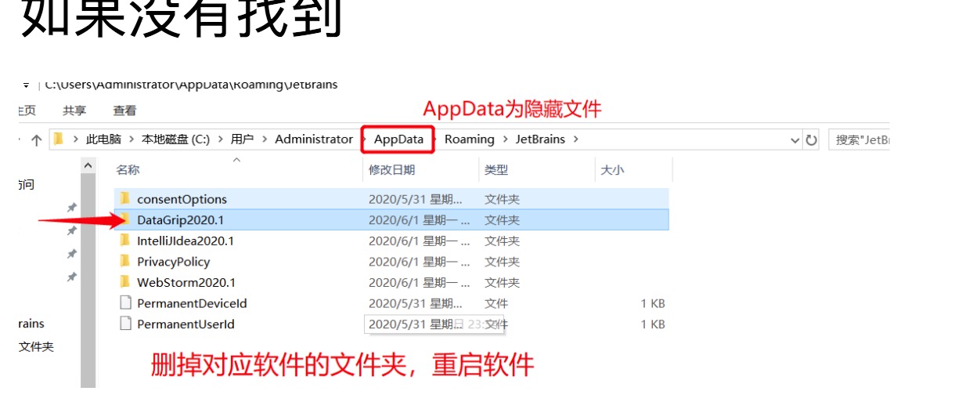The height and width of the screenshot is (420, 980).
Task: Expand the chevron after JetBrains
Action: pyautogui.click(x=576, y=139)
